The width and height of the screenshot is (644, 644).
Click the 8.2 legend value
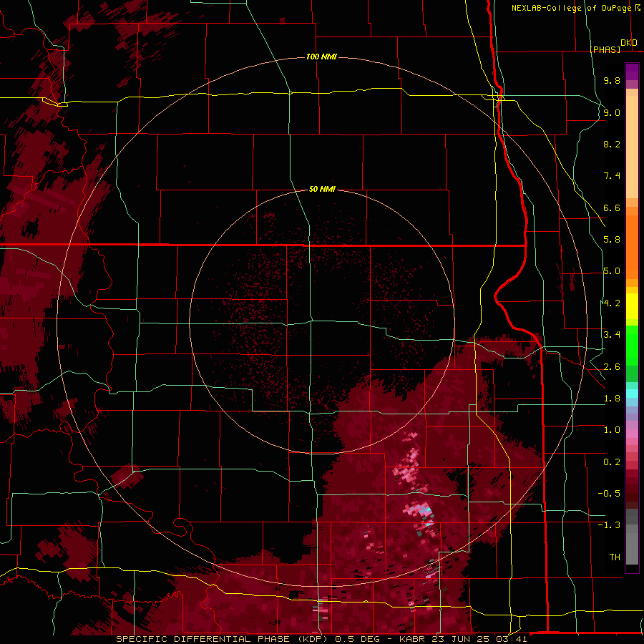[x=612, y=144]
